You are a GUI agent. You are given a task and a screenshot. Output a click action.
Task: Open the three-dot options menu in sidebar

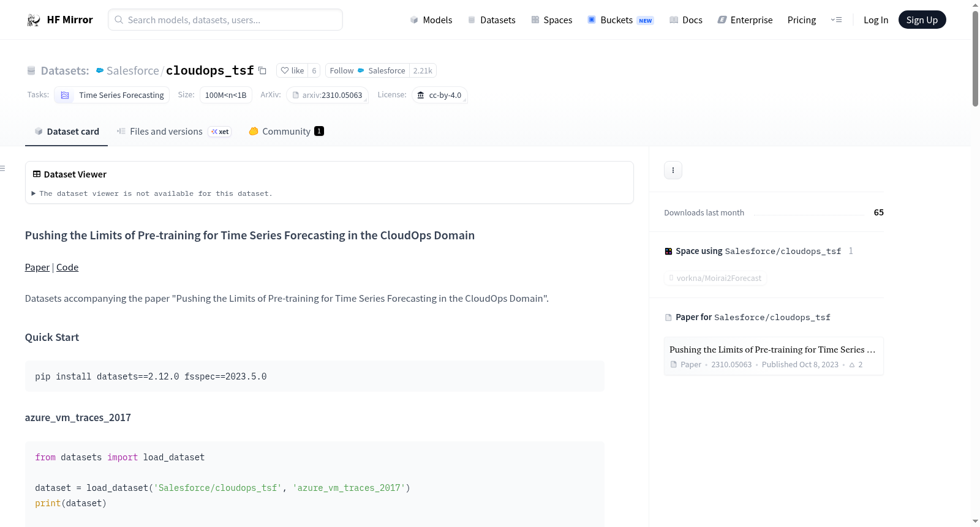pyautogui.click(x=673, y=170)
